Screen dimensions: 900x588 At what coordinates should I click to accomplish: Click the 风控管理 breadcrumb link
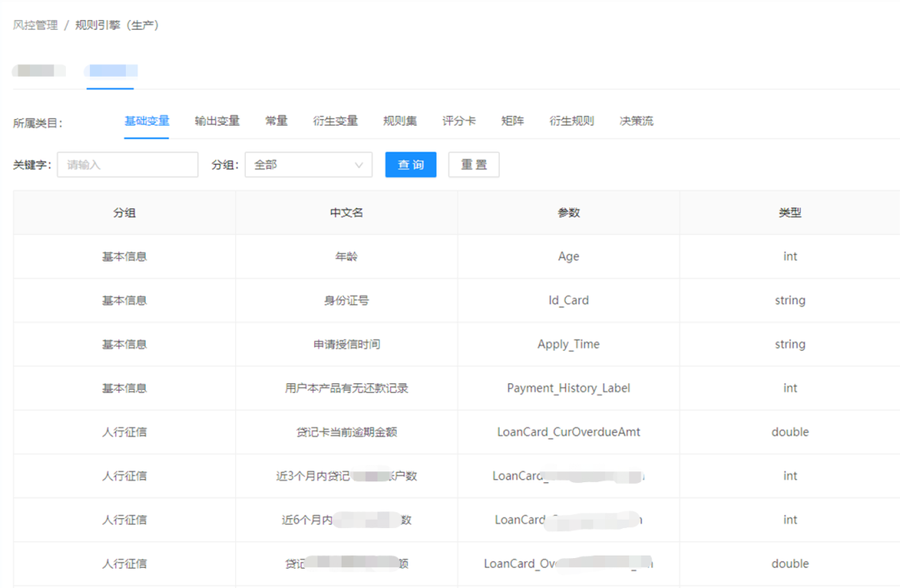tap(35, 25)
